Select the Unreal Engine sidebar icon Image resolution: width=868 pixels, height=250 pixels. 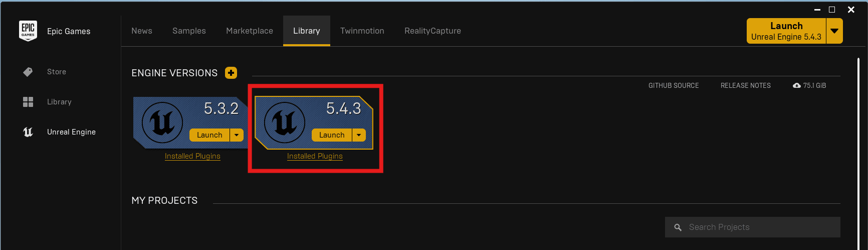(x=28, y=132)
